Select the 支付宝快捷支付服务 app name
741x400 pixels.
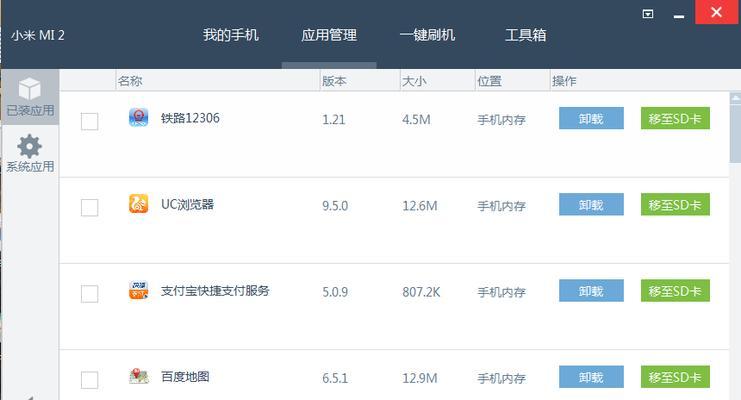pos(215,290)
